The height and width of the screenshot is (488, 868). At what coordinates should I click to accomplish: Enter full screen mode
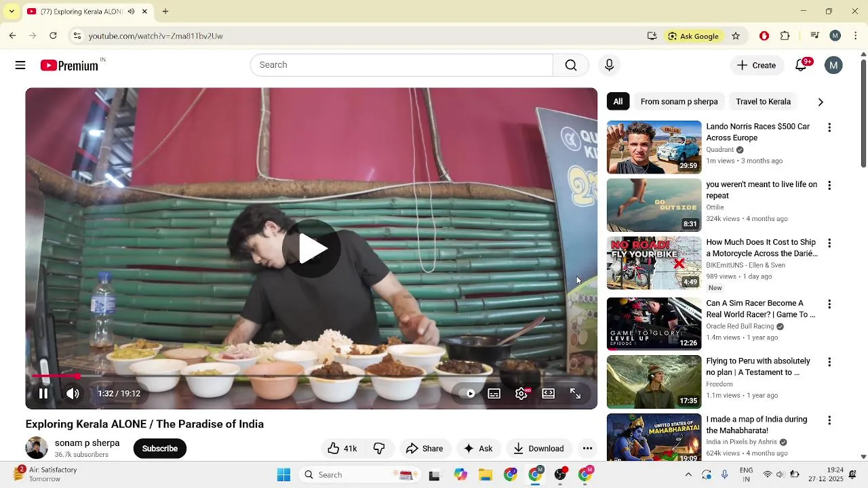(575, 393)
